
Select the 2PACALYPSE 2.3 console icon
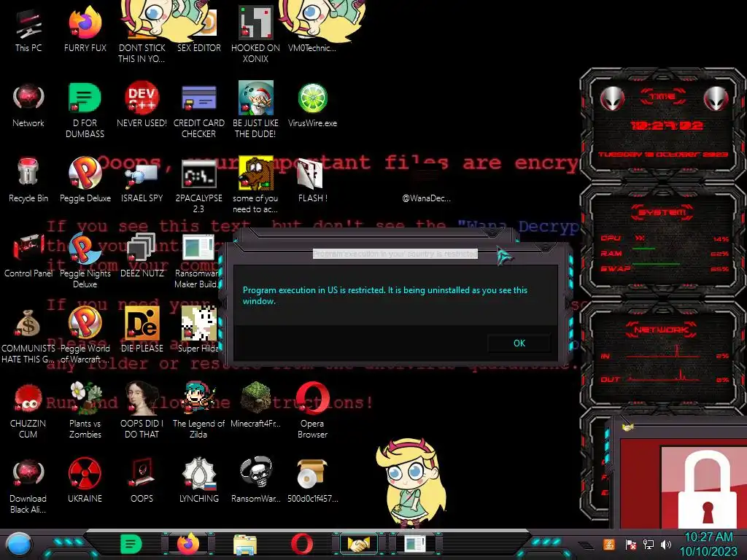[x=198, y=185]
